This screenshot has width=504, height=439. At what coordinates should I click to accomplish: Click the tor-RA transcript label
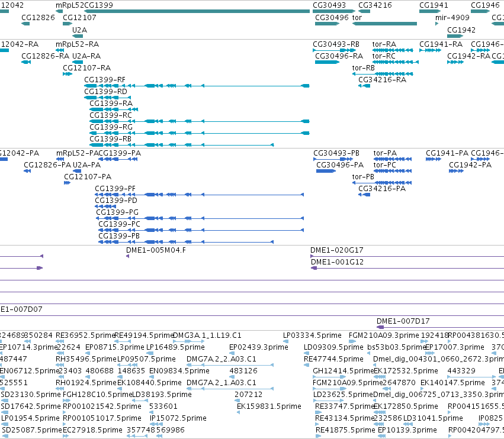click(x=384, y=44)
